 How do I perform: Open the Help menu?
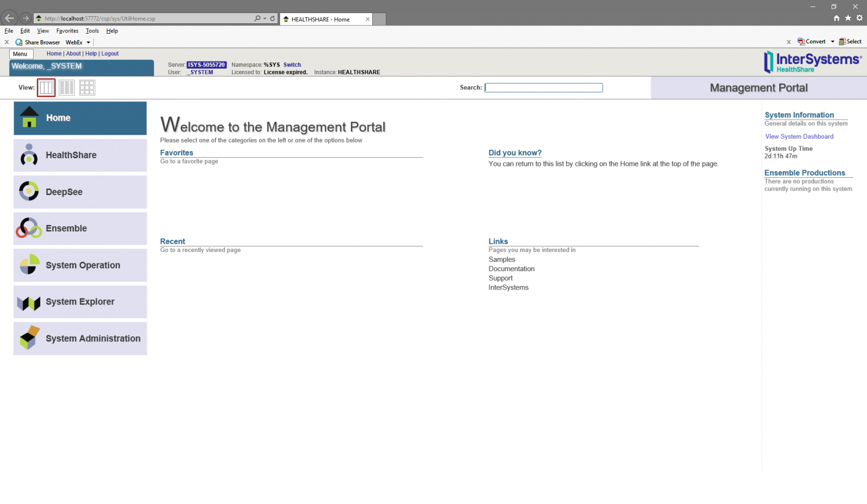click(112, 31)
